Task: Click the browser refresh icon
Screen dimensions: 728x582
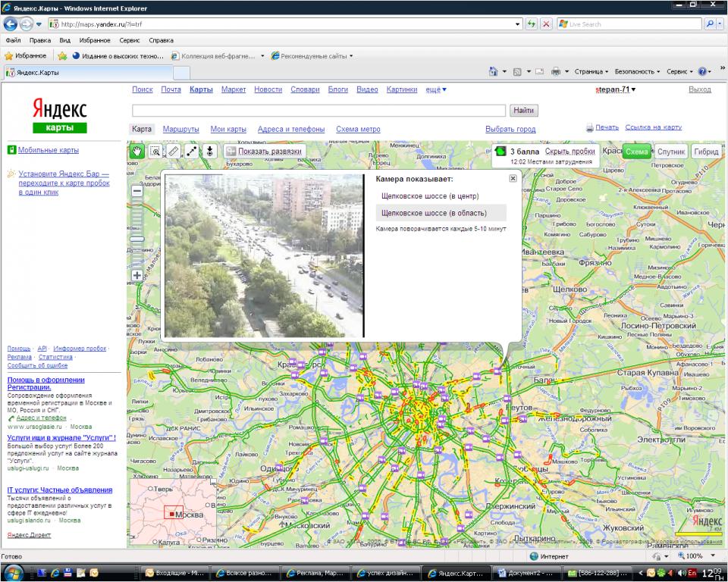Action: click(532, 24)
